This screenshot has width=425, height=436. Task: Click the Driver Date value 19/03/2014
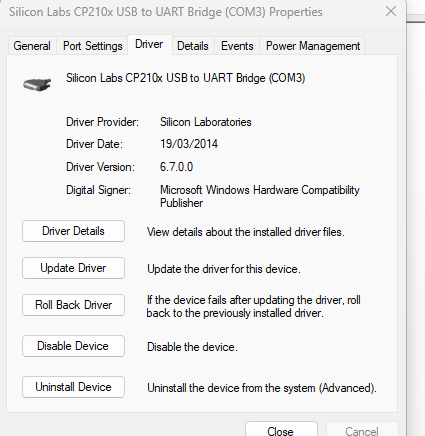[x=189, y=144]
